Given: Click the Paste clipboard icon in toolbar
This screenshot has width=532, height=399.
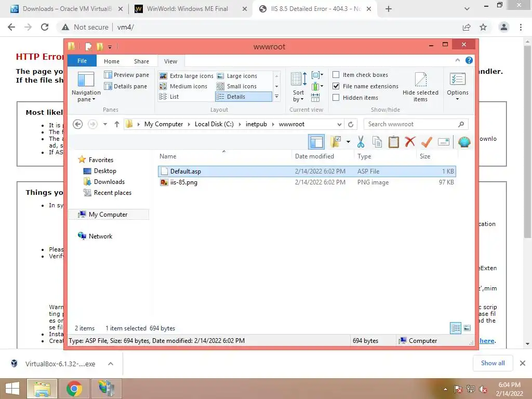Looking at the screenshot, I should tap(394, 142).
